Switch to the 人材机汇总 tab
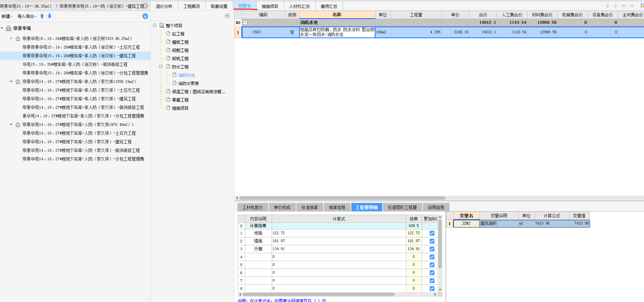Screen dimensions: 644x302 [x=300, y=6]
